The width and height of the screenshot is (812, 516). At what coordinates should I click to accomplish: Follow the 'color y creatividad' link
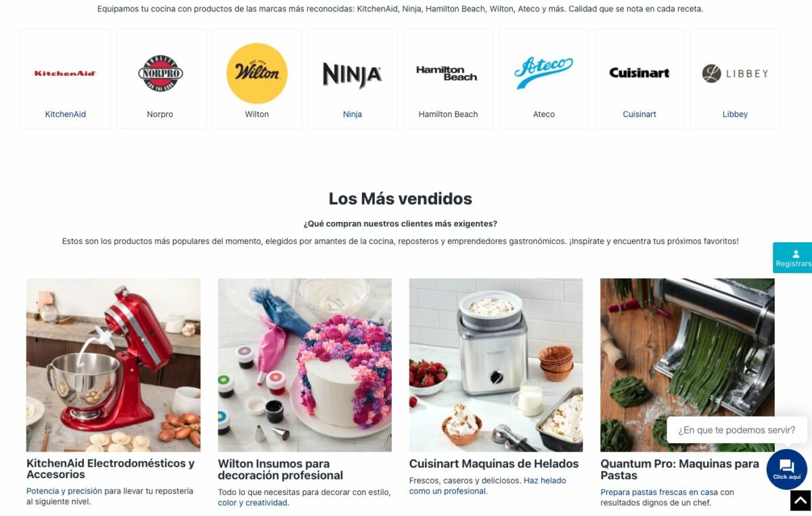click(x=253, y=502)
